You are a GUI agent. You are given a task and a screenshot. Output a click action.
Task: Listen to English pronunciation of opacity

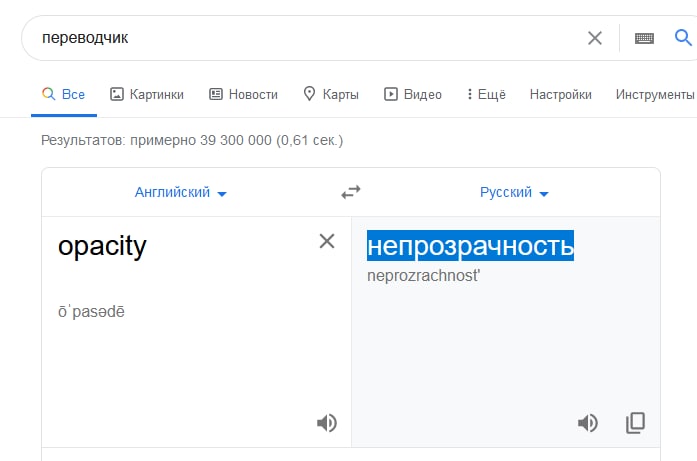(x=327, y=423)
